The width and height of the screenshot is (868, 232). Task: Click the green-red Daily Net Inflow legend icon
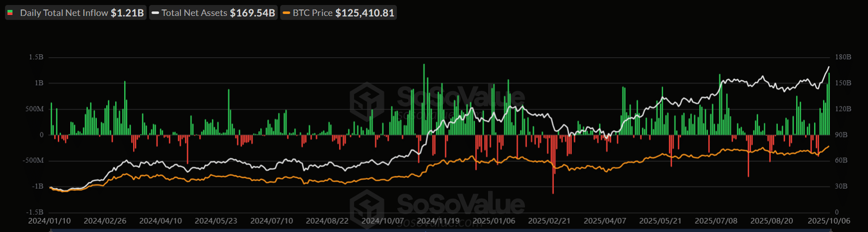pos(10,13)
